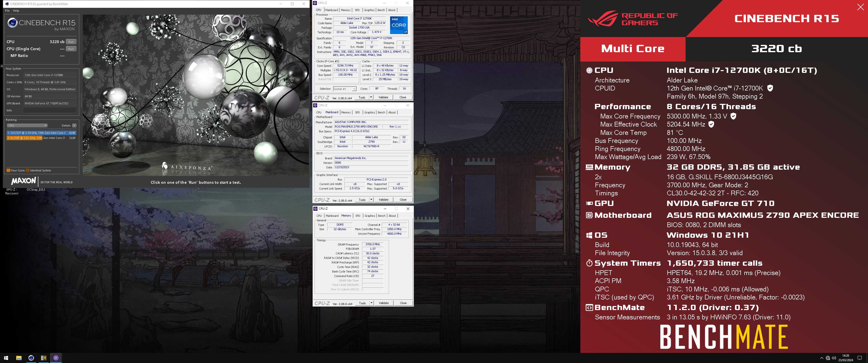The image size is (868, 363).
Task: Open the Socket #1 selection dropdown
Action: 345,89
